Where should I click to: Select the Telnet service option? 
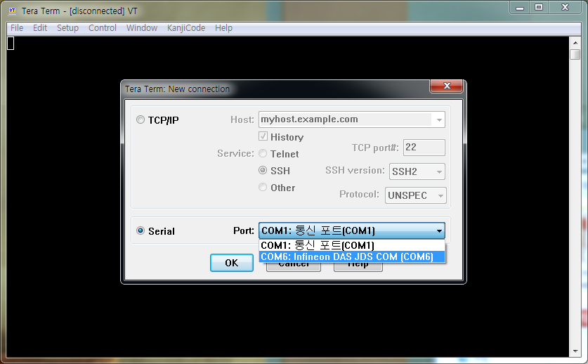point(263,153)
